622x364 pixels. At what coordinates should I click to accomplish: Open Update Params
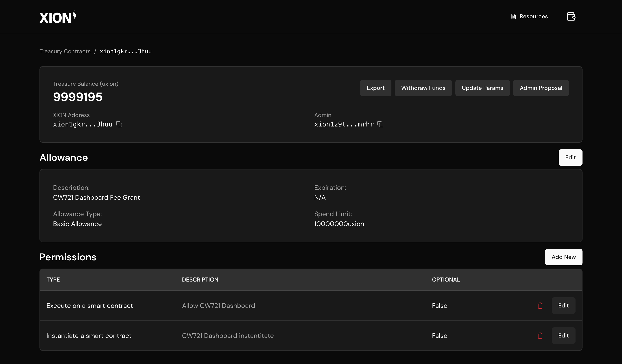pos(482,88)
